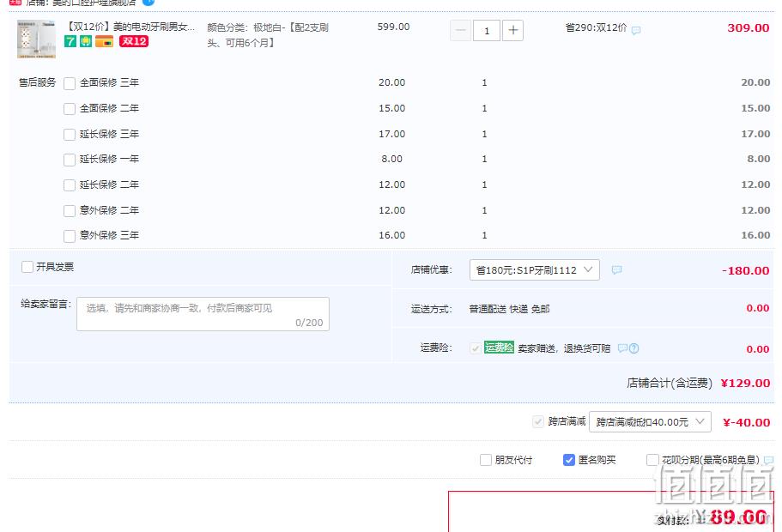782x532 pixels.
Task: Check 全面保修 三年 service option
Action: [70, 83]
